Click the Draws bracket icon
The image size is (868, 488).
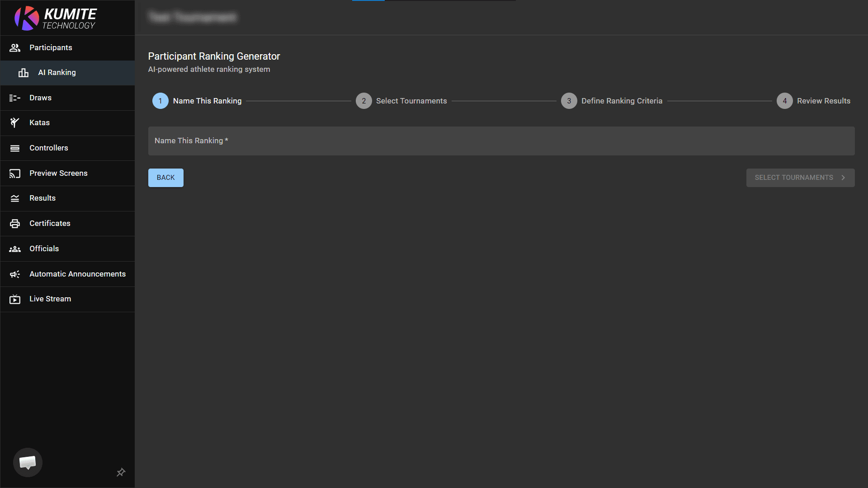click(x=15, y=98)
